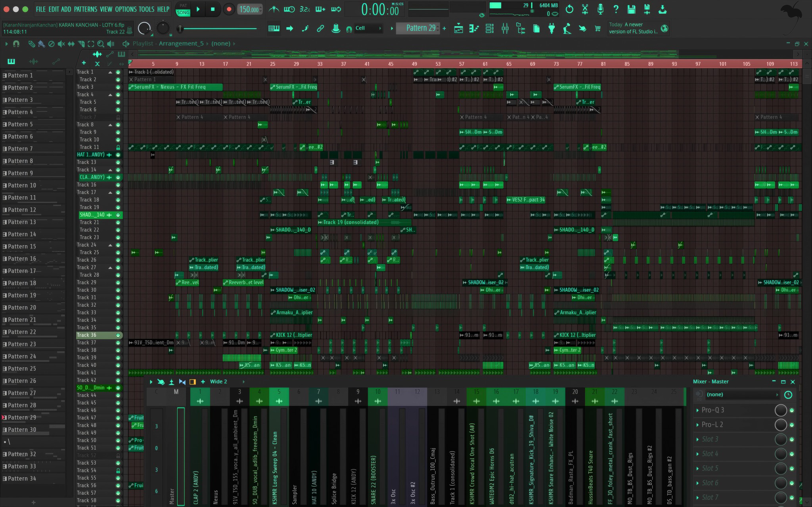Viewport: 812px width, 507px height.
Task: Disable the Pro-Q 3 effect slot LED
Action: pyautogui.click(x=792, y=410)
